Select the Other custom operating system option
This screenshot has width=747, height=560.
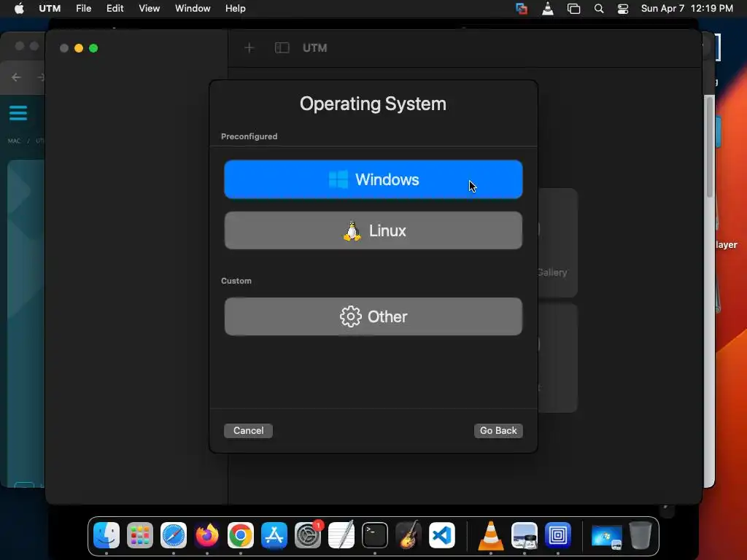point(373,316)
